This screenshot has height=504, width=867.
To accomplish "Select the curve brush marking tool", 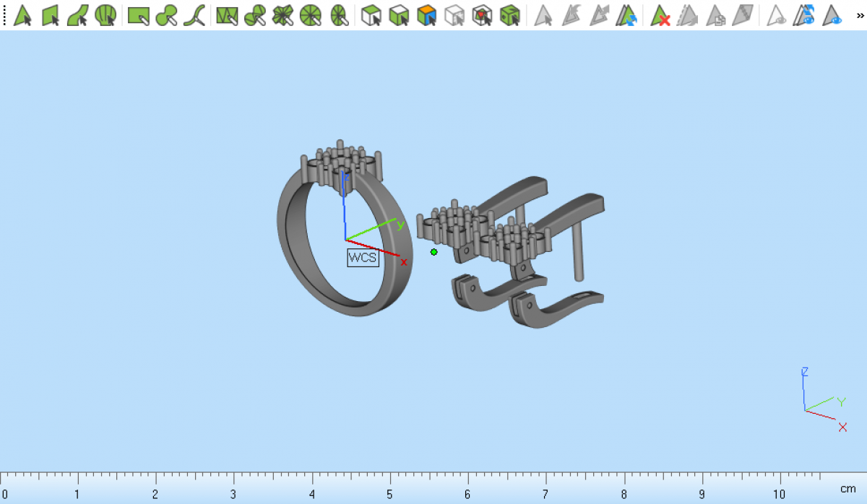I will (194, 15).
